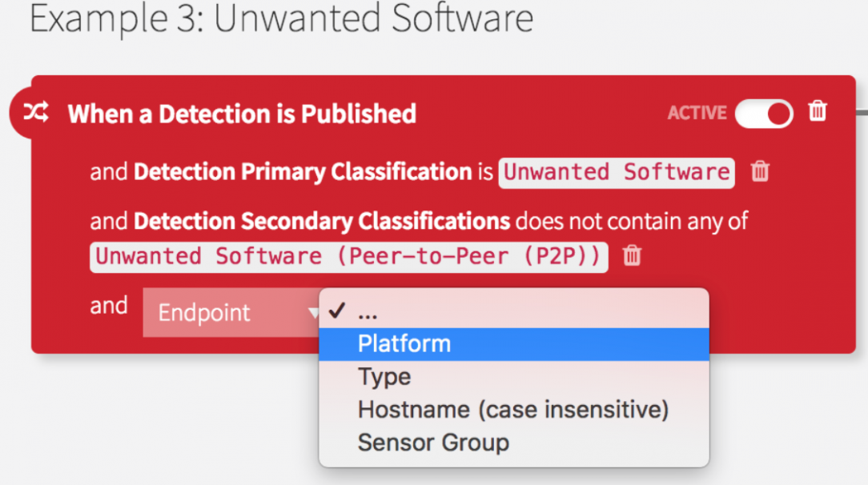This screenshot has width=868, height=485.
Task: Pick Hostname (case insensitive) option
Action: (x=512, y=410)
